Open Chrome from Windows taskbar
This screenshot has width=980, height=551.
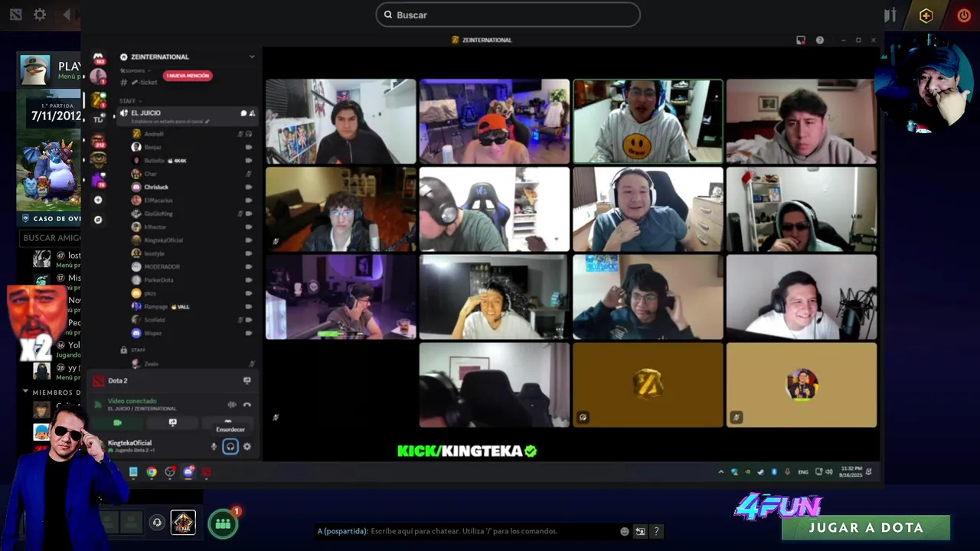coord(152,472)
